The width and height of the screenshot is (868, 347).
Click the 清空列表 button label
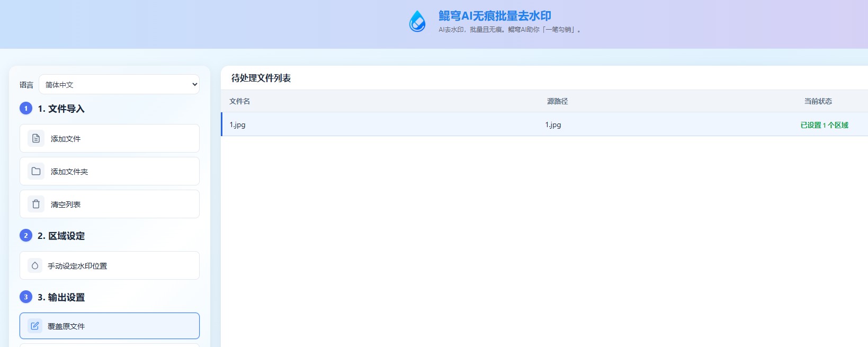coord(66,204)
